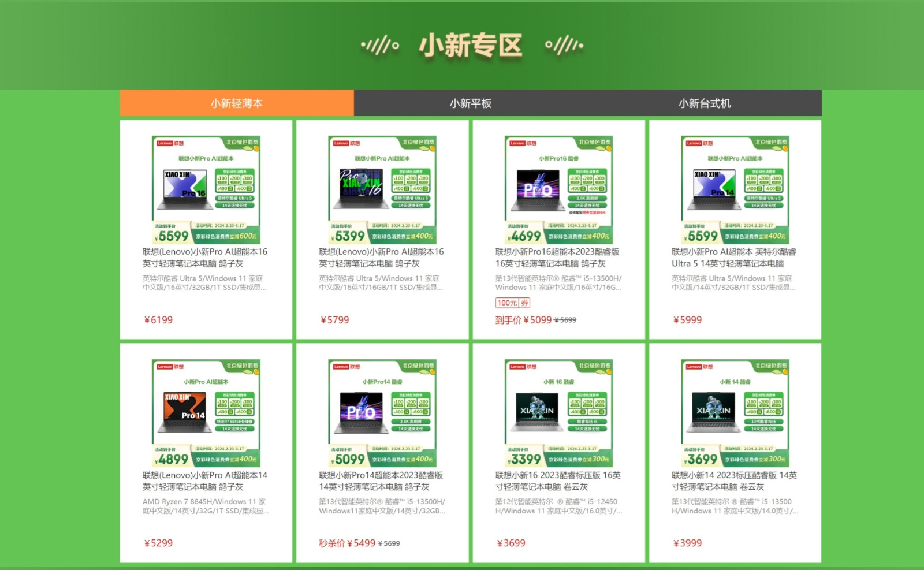Open the ¥3399 小新 16 酷睿 product image
This screenshot has width=924, height=570.
coord(558,413)
